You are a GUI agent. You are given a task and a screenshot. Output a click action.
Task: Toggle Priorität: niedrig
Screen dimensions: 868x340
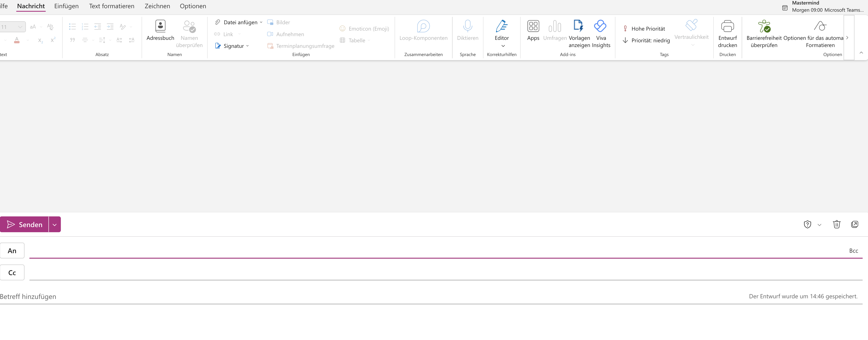646,40
